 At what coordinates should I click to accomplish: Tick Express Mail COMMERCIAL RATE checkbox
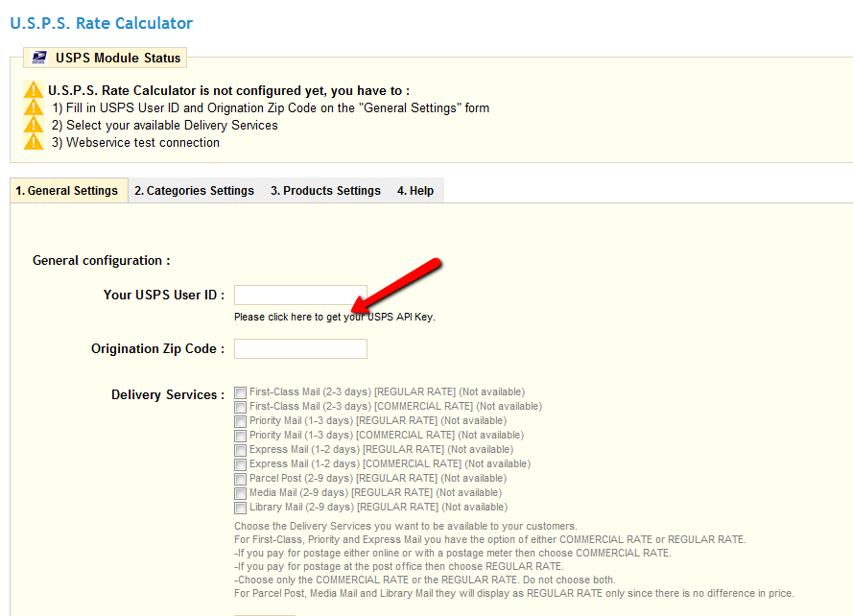click(x=240, y=464)
